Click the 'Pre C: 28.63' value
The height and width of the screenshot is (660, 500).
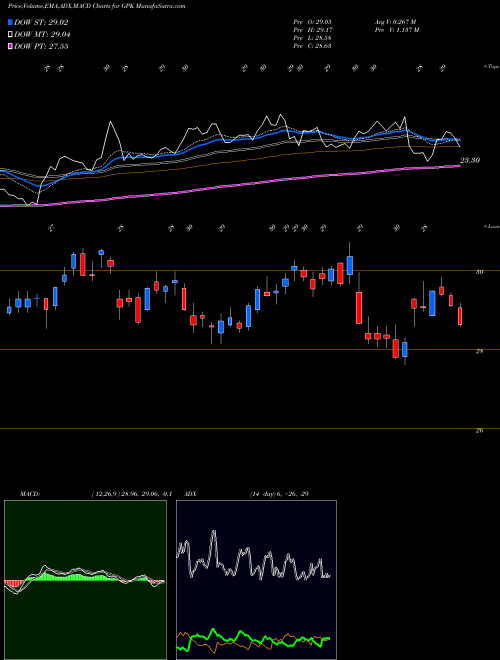[x=312, y=46]
